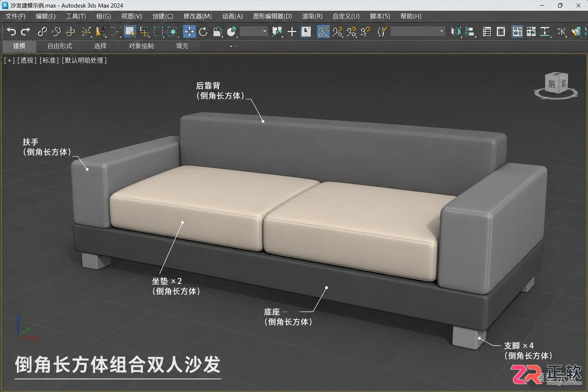588x392 pixels.
Task: Open the named selection sets dropdown
Action: pyautogui.click(x=418, y=31)
